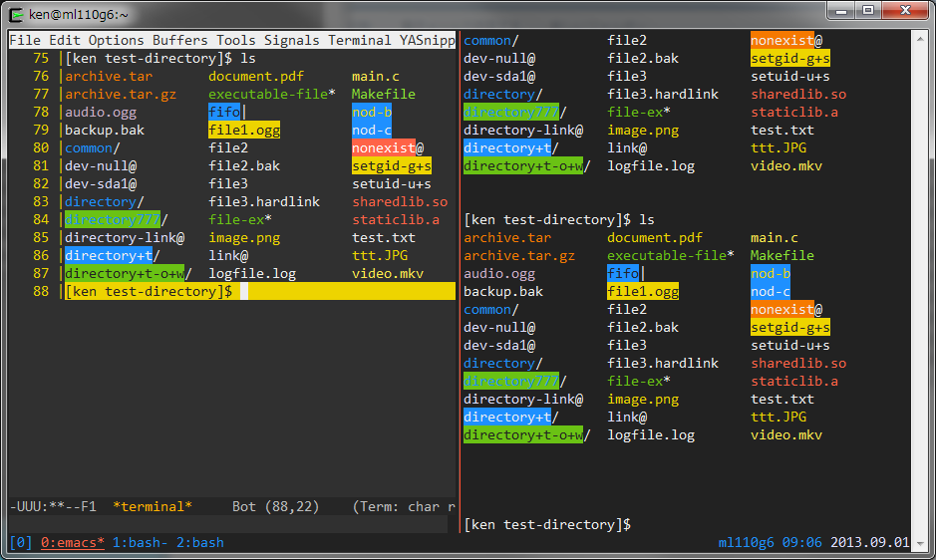Click directory+t/ on Emacs line 86
Screen dimensions: 936x560
pos(113,255)
